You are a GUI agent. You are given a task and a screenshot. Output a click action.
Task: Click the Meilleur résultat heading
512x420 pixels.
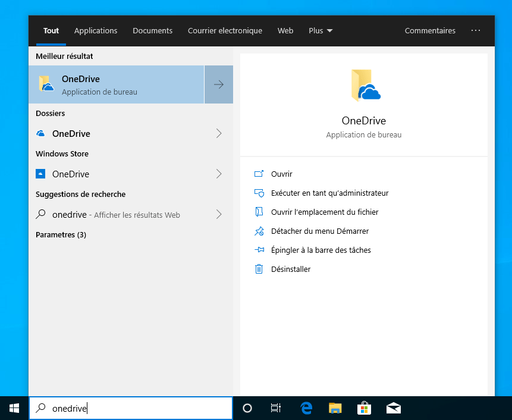[64, 56]
